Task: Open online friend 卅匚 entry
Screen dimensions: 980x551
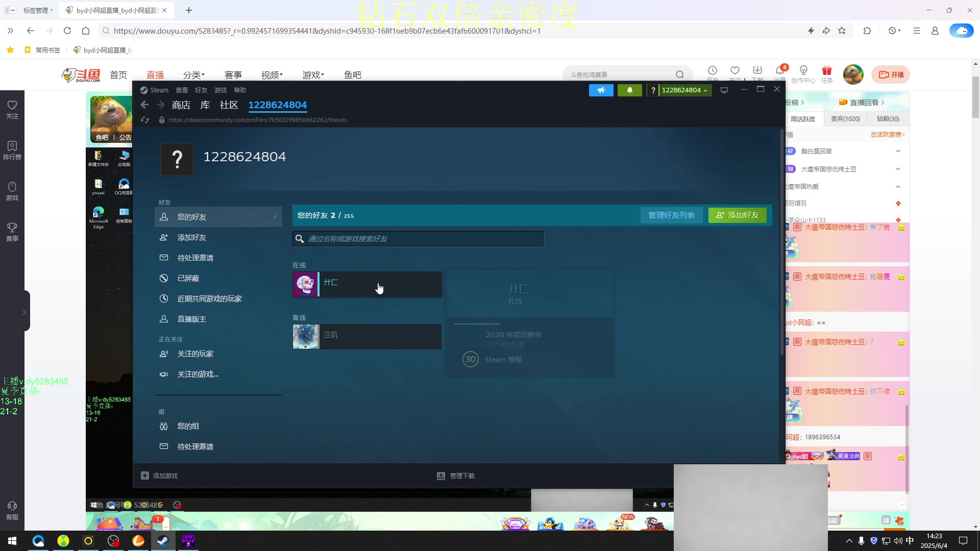Action: [367, 284]
